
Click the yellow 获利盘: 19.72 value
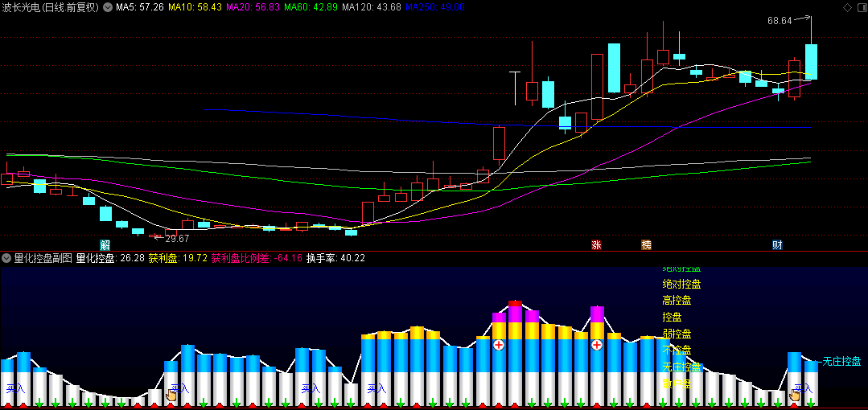178,258
